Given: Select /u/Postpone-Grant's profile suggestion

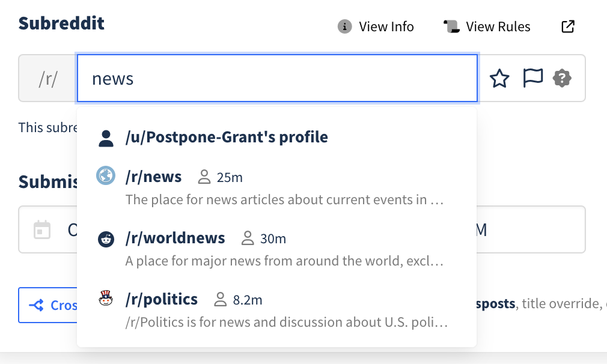Looking at the screenshot, I should (277, 138).
